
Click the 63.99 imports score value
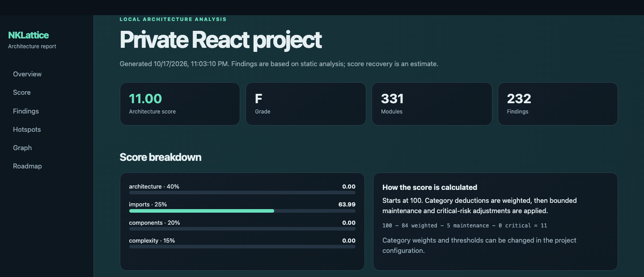click(x=347, y=205)
